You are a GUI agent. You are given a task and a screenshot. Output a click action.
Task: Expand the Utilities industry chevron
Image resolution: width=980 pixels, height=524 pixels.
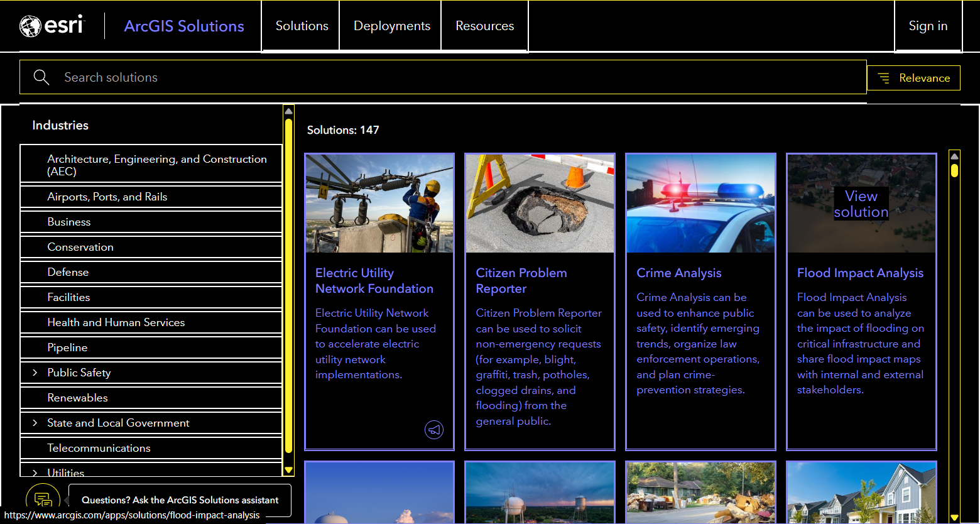point(35,472)
